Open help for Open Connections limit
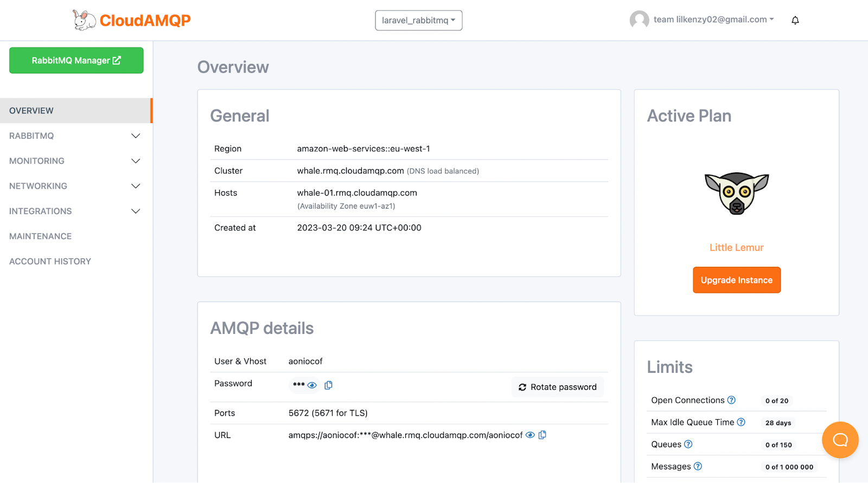Viewport: 868px width, 483px height. 731,400
